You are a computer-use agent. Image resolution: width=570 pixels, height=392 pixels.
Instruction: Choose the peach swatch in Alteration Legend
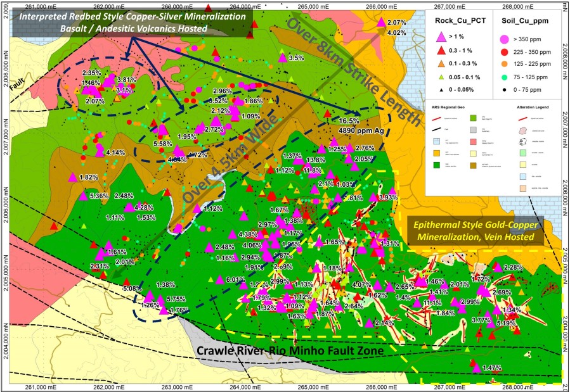522,188
